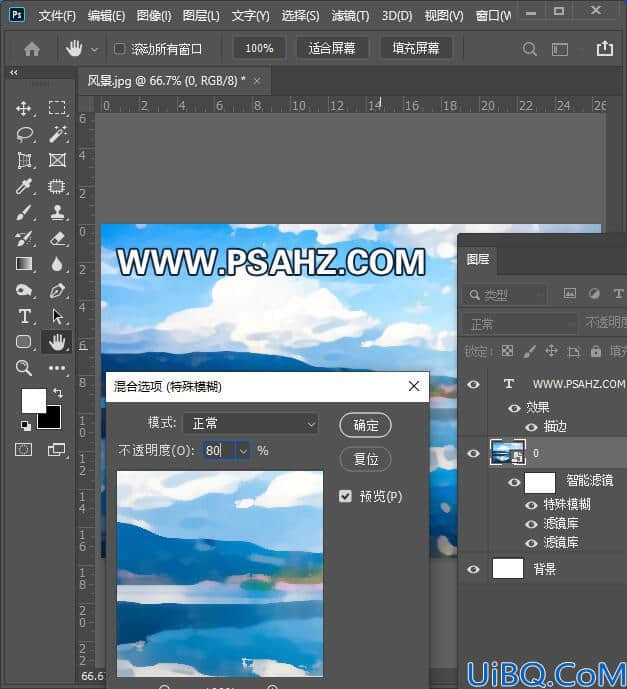Select the Magic Wand tool
Screen dimensions: 627x689
click(57, 134)
